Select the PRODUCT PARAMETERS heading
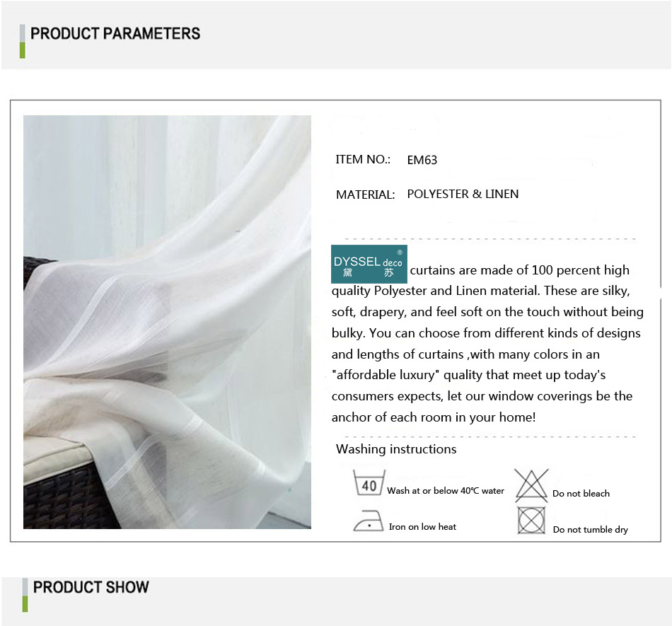 (x=115, y=33)
